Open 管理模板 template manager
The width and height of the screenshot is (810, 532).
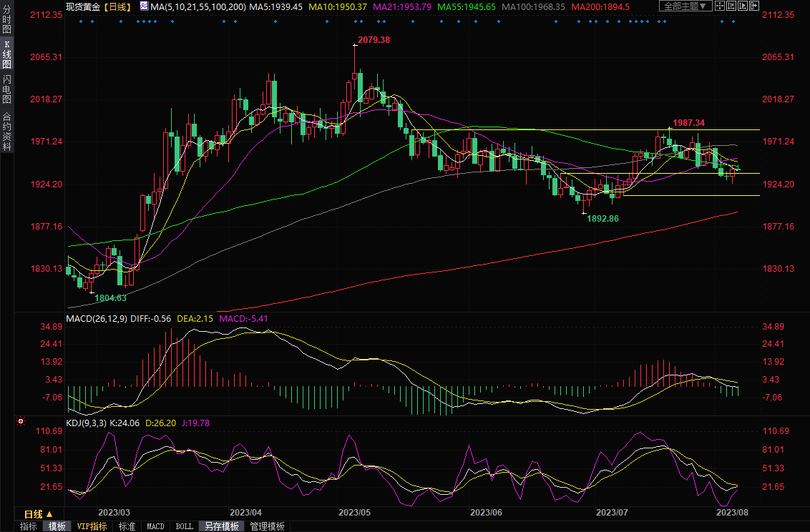pos(267,526)
